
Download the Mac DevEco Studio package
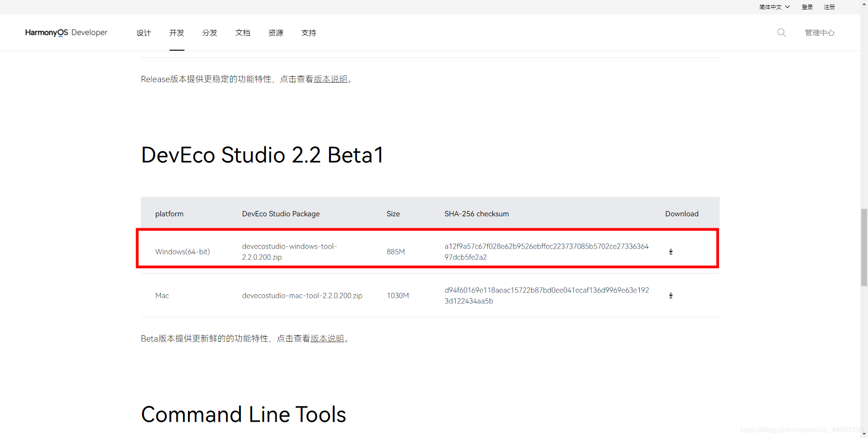click(671, 296)
